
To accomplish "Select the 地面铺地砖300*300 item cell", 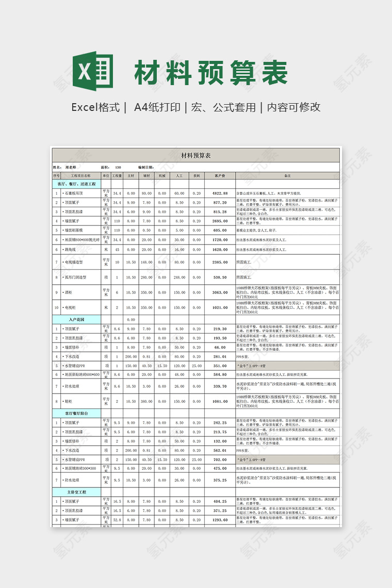I will click(x=80, y=468).
